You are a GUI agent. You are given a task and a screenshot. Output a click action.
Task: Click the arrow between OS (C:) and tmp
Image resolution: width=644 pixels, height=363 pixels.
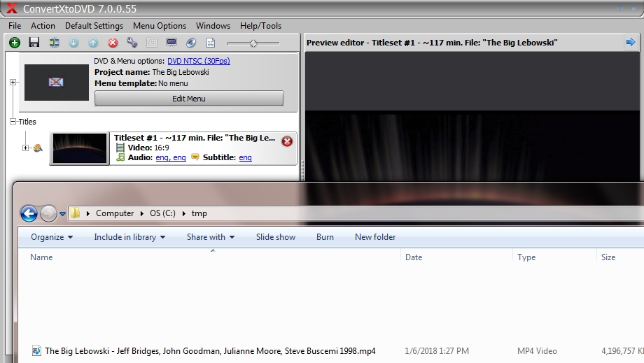point(184,213)
